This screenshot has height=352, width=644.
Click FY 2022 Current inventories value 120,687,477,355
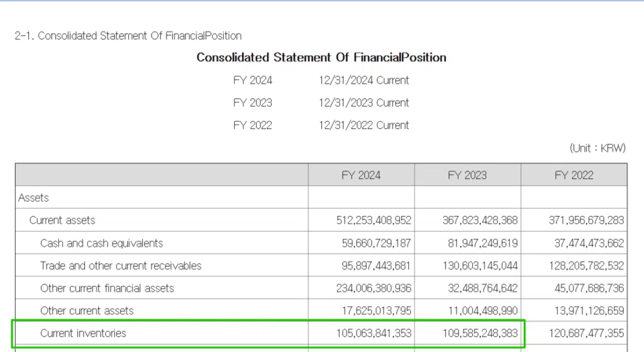(x=586, y=333)
